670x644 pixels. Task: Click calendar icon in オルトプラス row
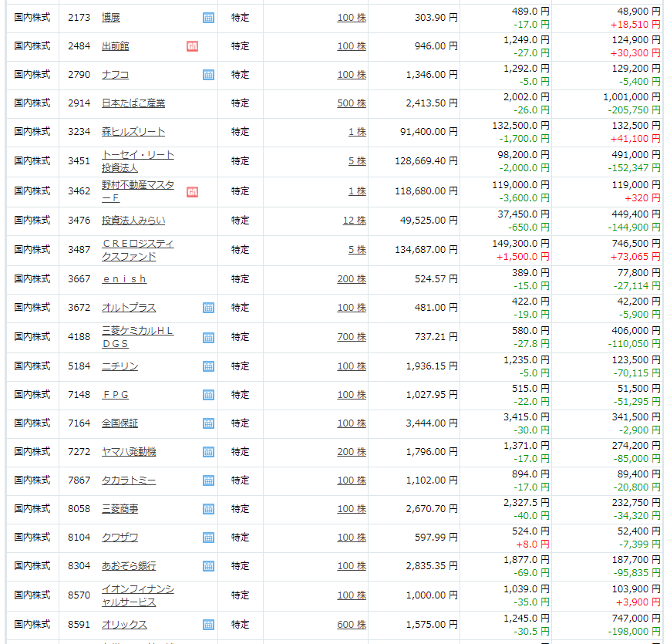[208, 308]
